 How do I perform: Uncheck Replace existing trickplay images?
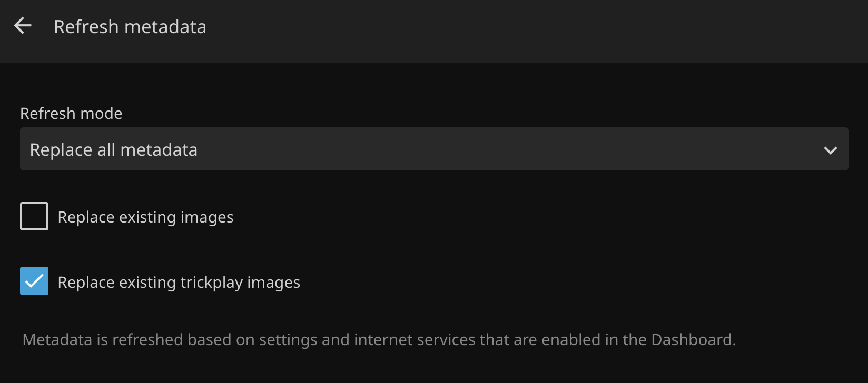tap(34, 281)
